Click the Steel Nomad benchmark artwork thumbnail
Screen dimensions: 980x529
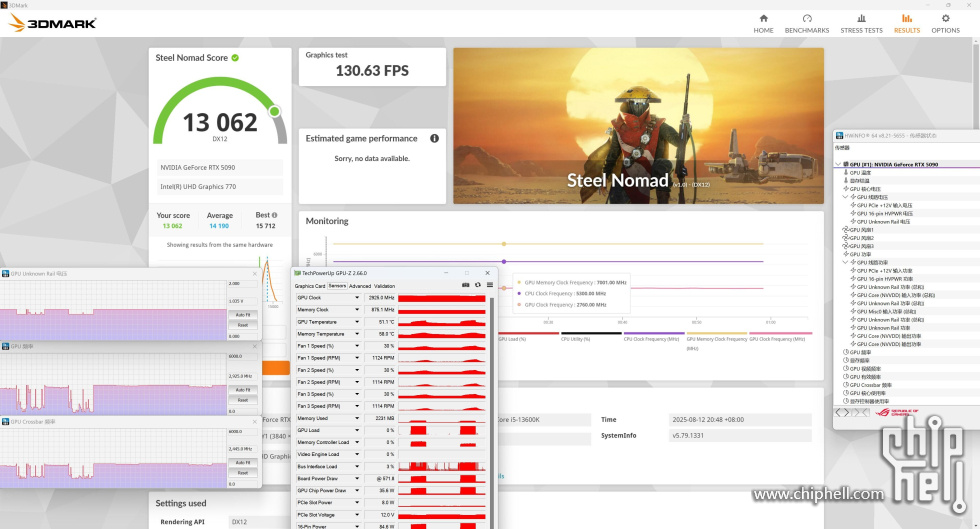[638, 126]
